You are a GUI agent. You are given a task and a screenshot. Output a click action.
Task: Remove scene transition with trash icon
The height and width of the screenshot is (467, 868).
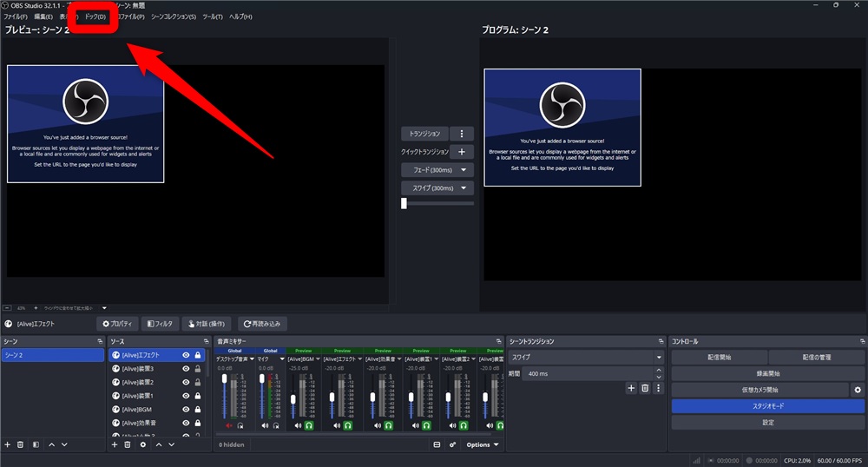tap(645, 388)
